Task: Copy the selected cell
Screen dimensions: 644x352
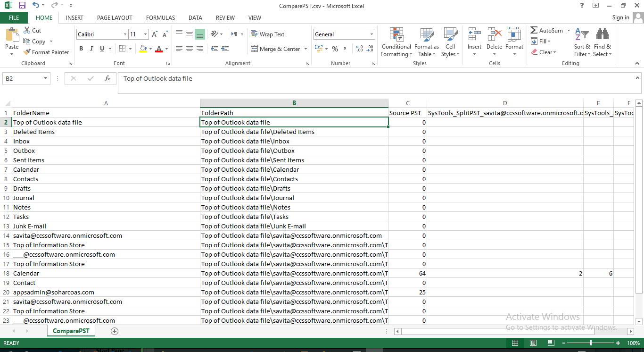Action: [x=34, y=41]
